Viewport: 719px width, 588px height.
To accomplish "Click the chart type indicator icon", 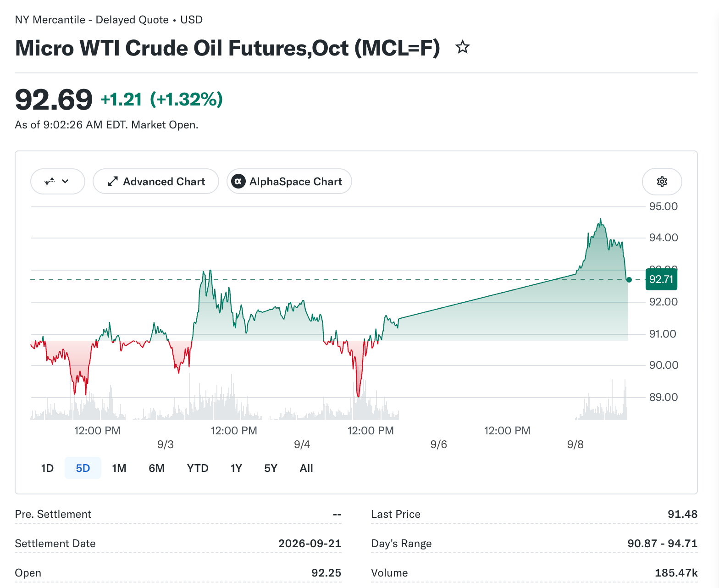I will [x=50, y=182].
